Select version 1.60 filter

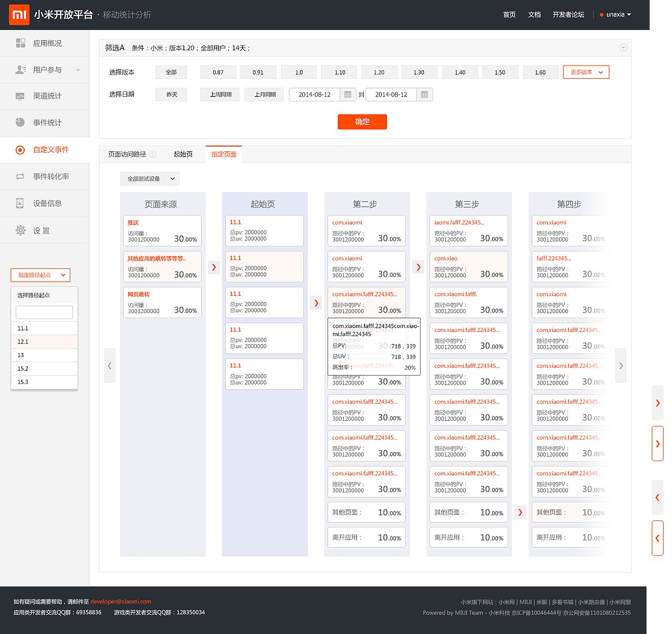[541, 72]
